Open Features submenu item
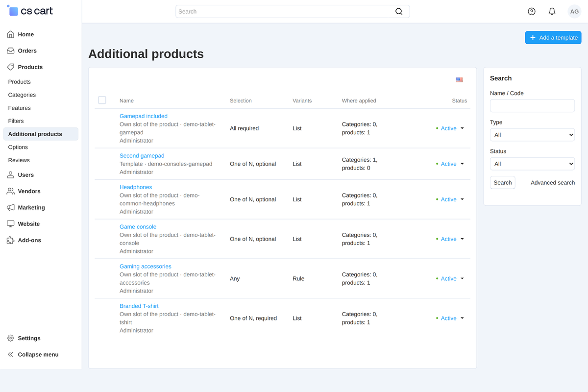588x392 pixels. tap(20, 108)
